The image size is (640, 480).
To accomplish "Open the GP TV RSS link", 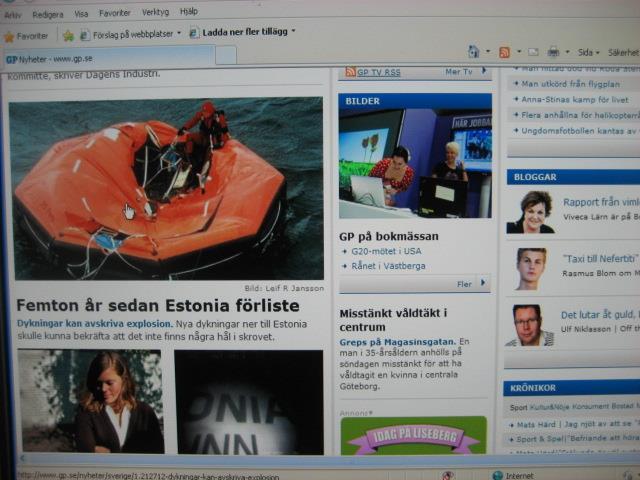I will coord(378,73).
